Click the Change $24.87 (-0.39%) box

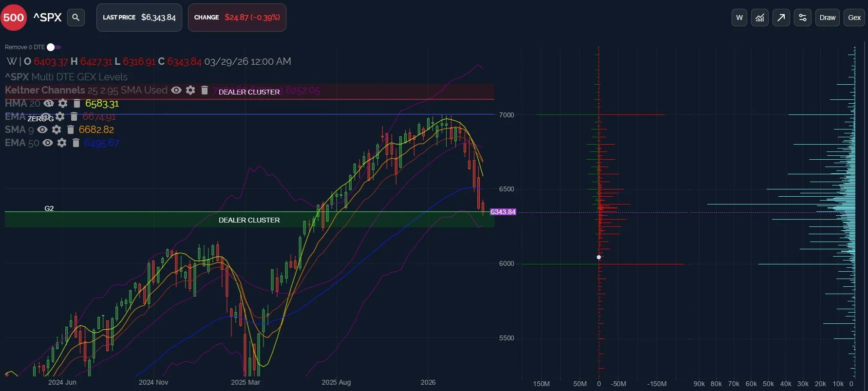[x=237, y=18]
